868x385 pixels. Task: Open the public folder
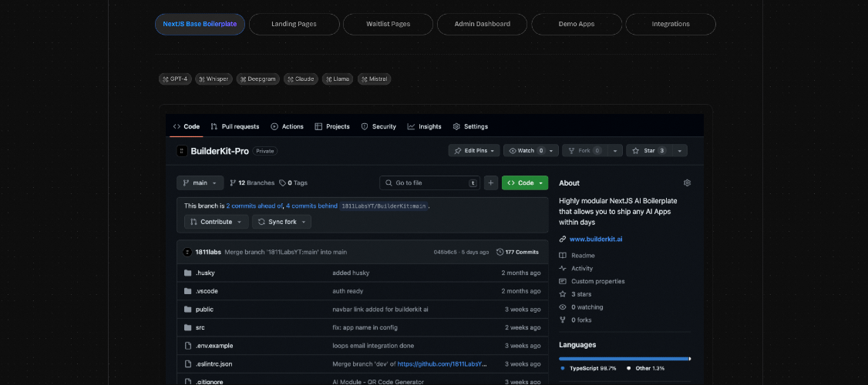pyautogui.click(x=204, y=310)
